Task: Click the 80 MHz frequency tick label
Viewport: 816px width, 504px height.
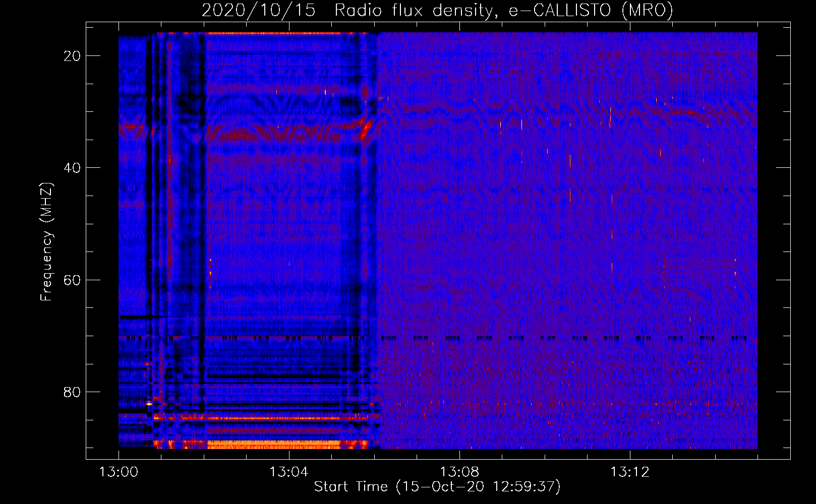Action: (x=73, y=392)
